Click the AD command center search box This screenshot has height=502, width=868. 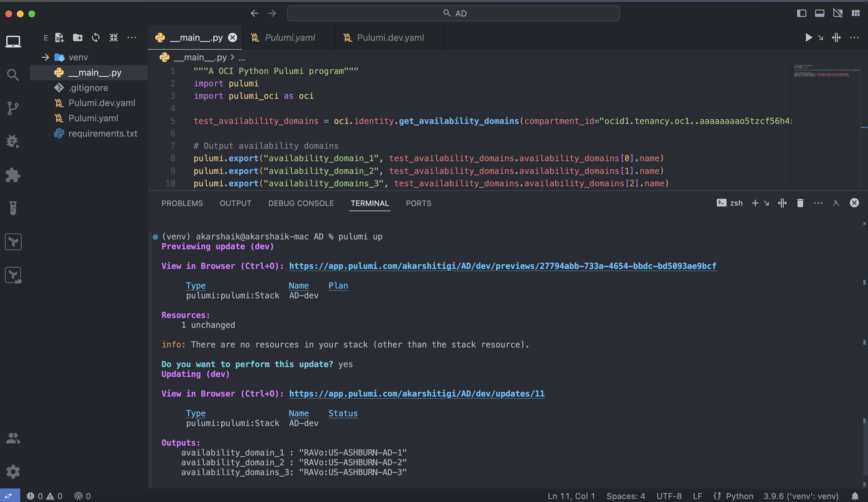[453, 13]
